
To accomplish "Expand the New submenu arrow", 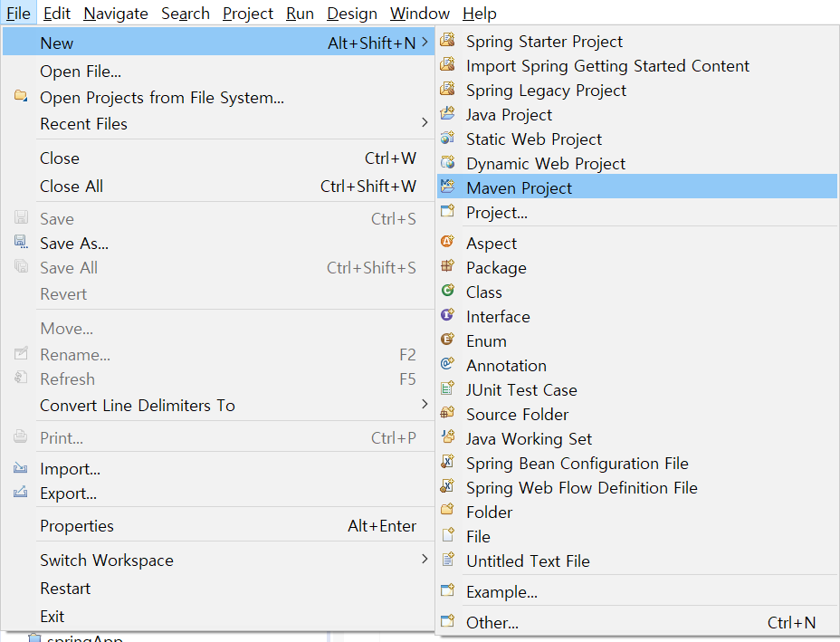I will pos(425,43).
